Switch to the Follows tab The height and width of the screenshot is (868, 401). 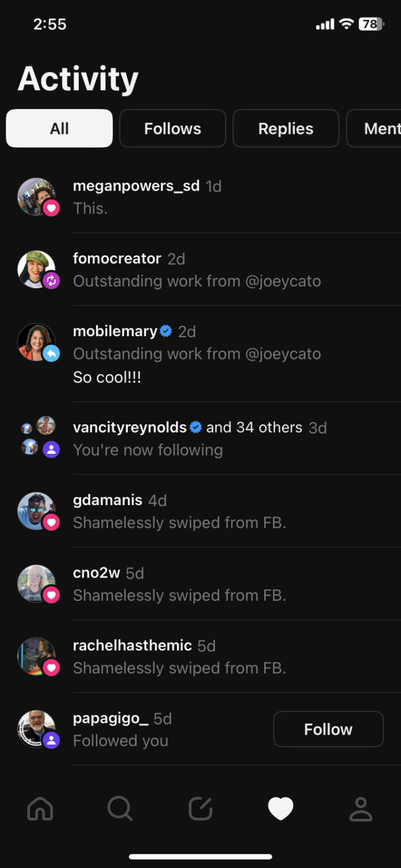click(173, 128)
